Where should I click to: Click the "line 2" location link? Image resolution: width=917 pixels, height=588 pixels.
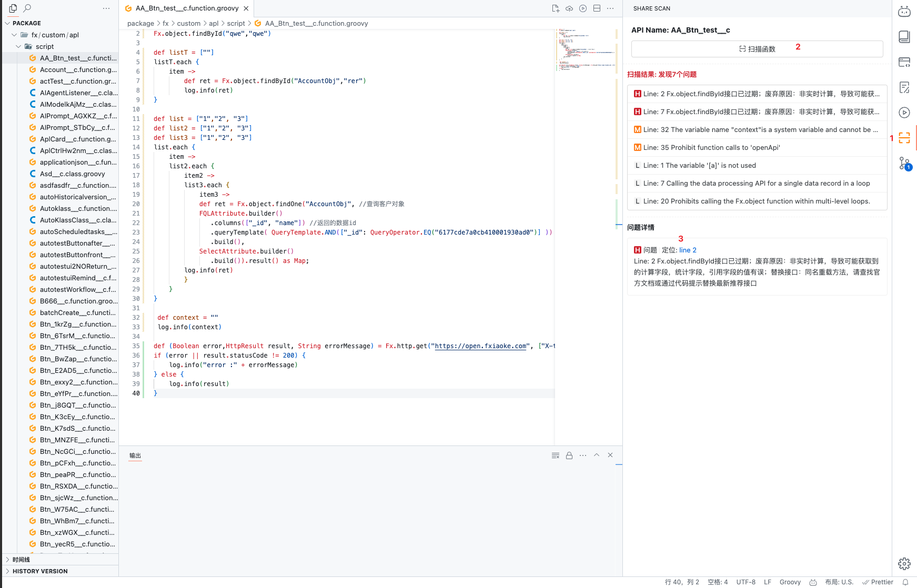(x=688, y=250)
